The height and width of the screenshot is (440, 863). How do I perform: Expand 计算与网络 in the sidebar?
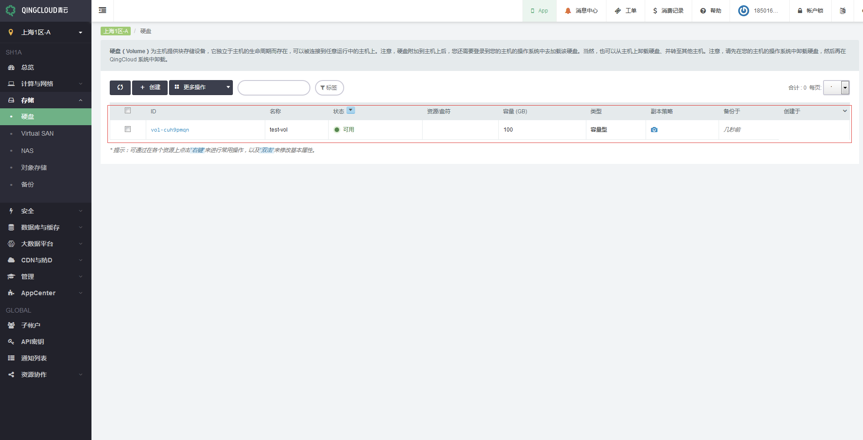[45, 84]
